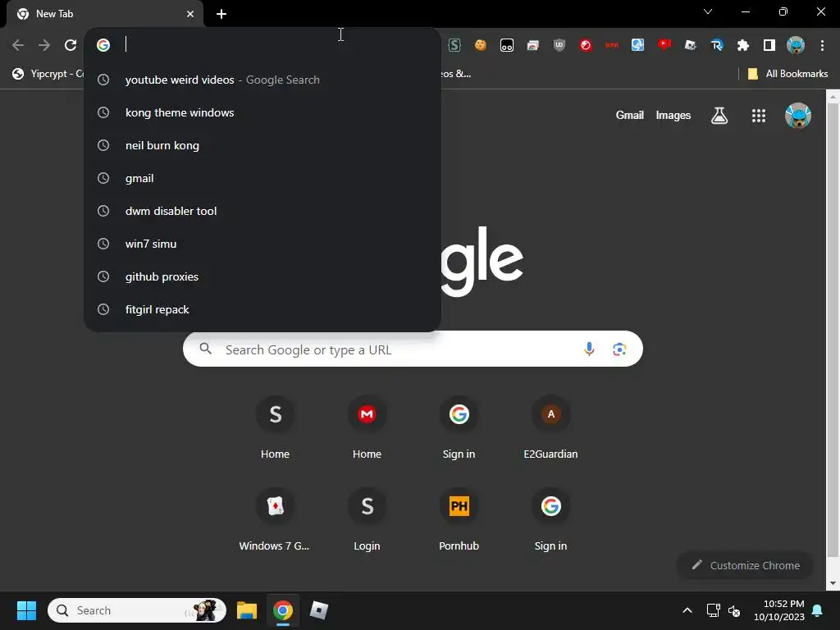Choose the 'gmail' suggestion
The width and height of the screenshot is (840, 630).
pos(262,178)
